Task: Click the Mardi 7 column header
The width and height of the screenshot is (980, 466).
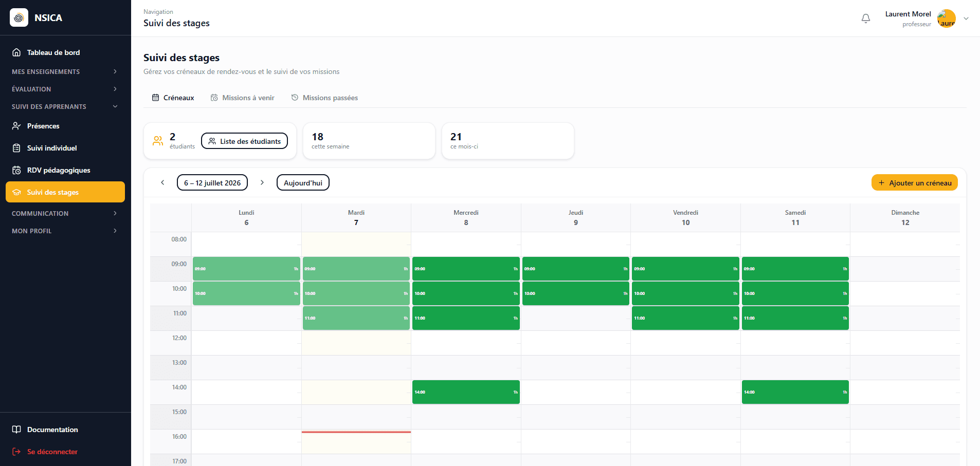Action: tap(356, 217)
